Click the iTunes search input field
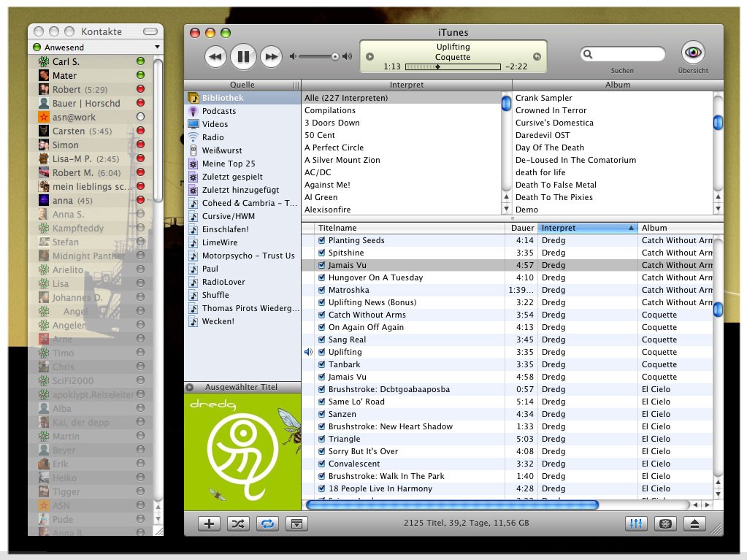 click(x=622, y=54)
